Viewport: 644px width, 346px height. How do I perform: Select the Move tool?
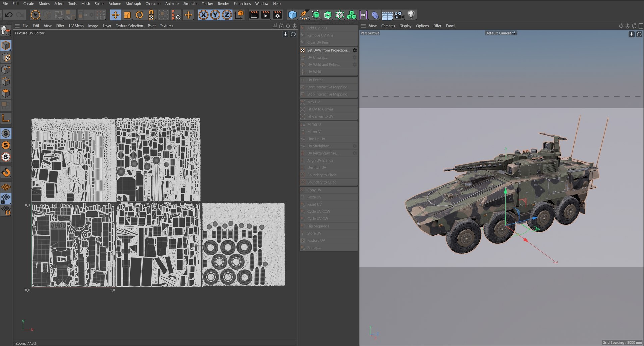115,15
